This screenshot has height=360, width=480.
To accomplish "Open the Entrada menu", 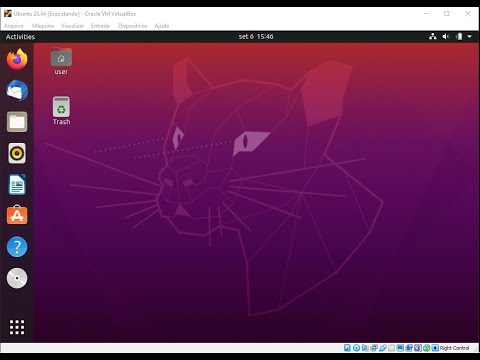I will point(100,26).
